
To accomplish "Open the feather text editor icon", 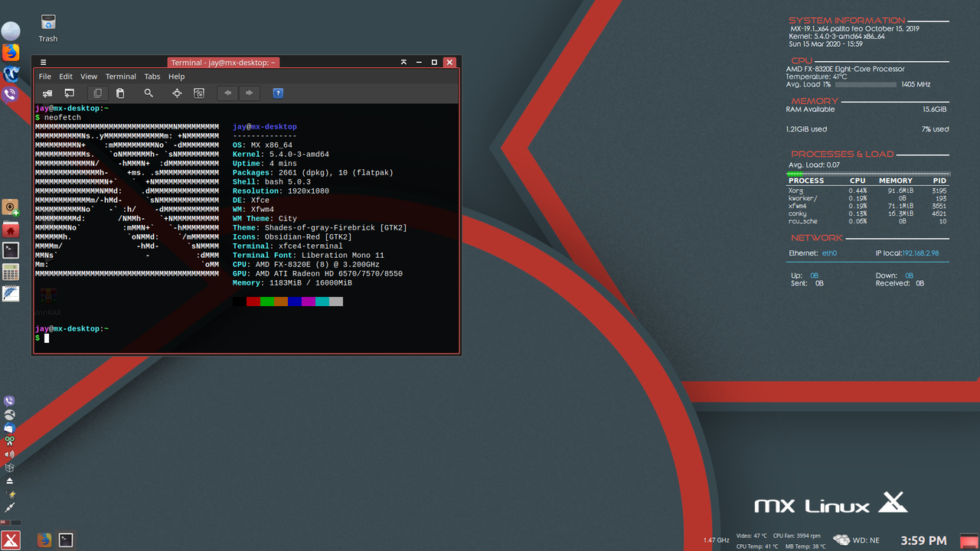I will click(11, 293).
